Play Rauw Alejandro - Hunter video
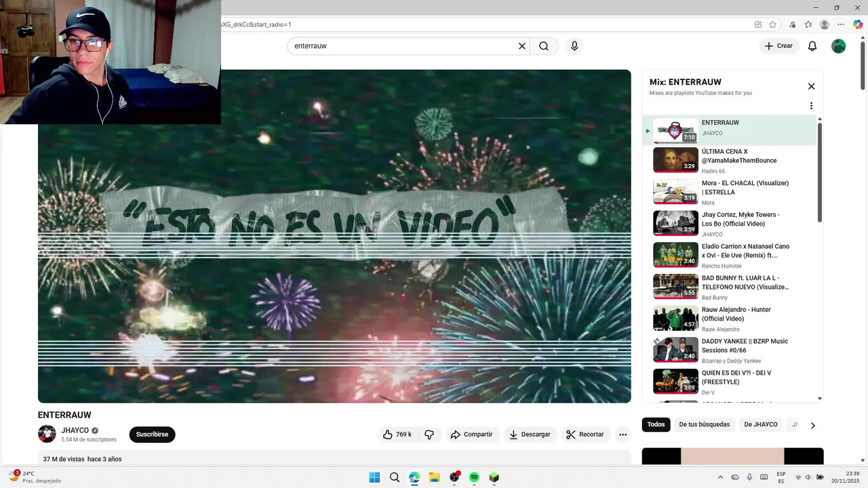The image size is (868, 488). [x=730, y=319]
